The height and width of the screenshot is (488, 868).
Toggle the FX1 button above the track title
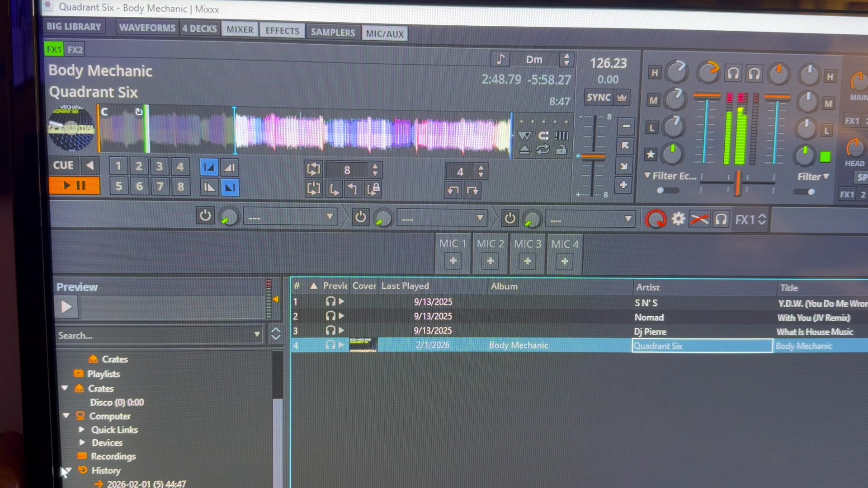click(x=54, y=49)
